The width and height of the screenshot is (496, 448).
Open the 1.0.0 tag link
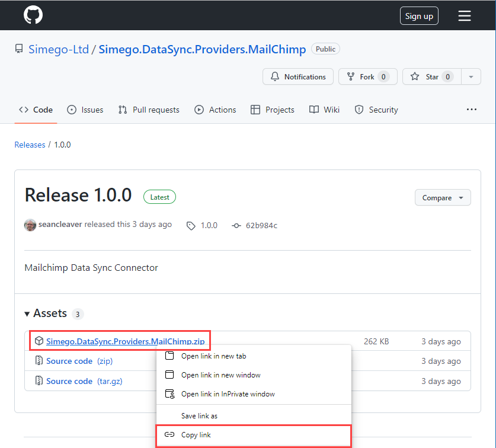(x=209, y=225)
